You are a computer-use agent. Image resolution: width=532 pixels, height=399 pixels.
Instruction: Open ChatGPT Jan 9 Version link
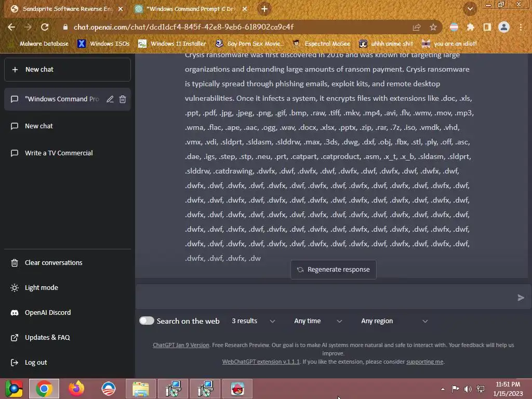point(181,345)
